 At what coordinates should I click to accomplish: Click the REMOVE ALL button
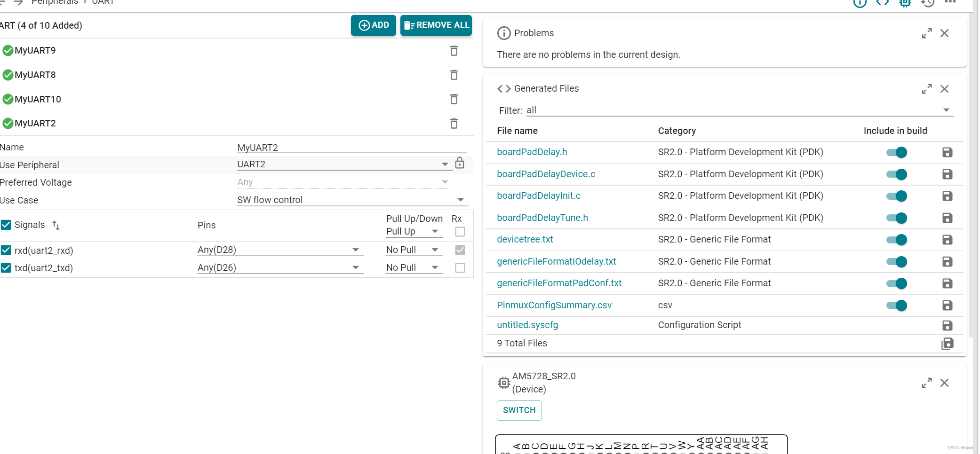pos(436,25)
